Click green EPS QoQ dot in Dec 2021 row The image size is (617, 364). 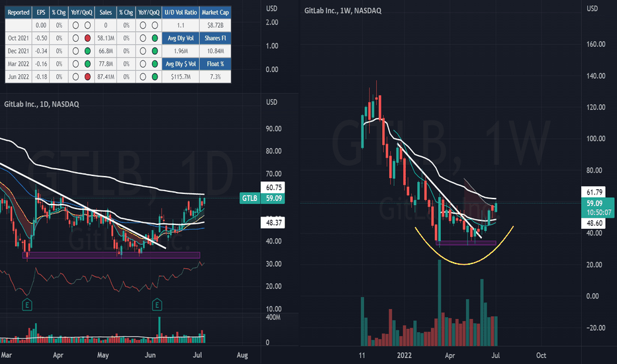[x=87, y=51]
